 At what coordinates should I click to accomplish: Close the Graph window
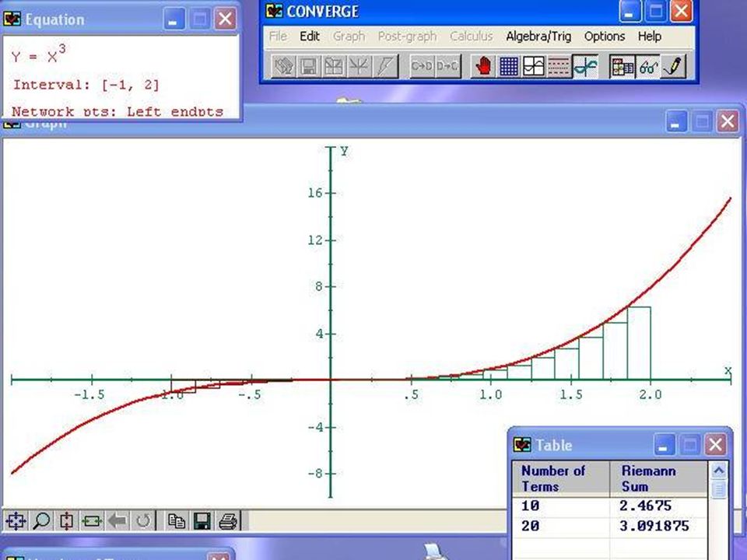pos(728,122)
